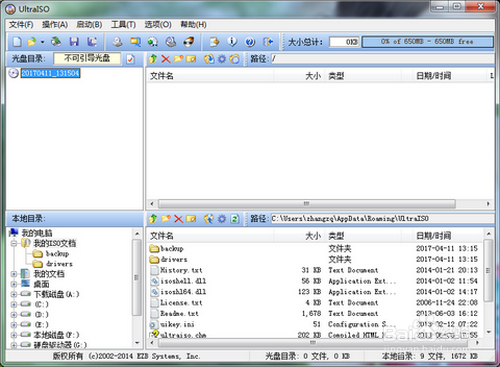
Task: Click the Open CD/DVD disc icon
Action: pos(56,42)
